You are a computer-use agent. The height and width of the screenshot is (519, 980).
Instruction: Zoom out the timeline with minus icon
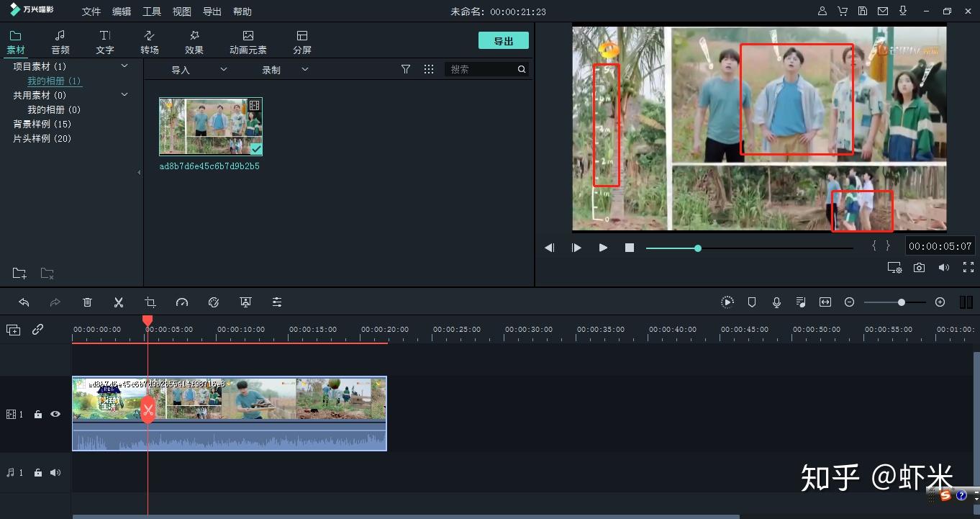tap(849, 302)
